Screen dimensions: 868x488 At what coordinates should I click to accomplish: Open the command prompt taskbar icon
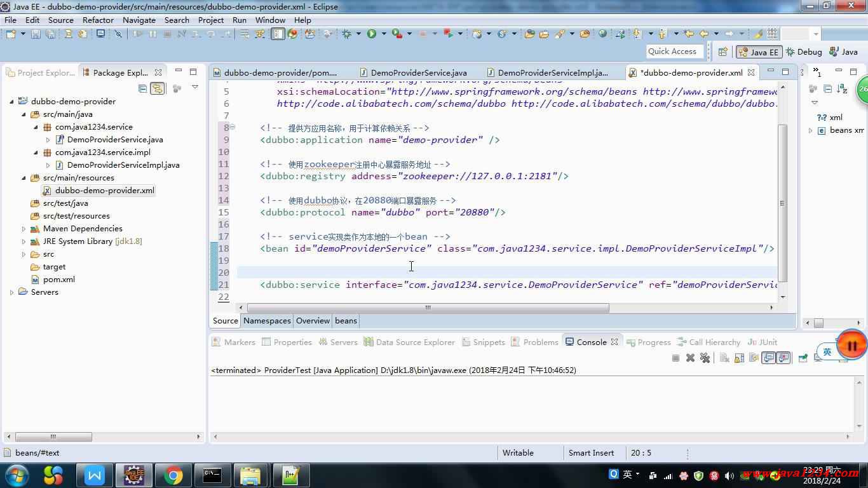212,475
